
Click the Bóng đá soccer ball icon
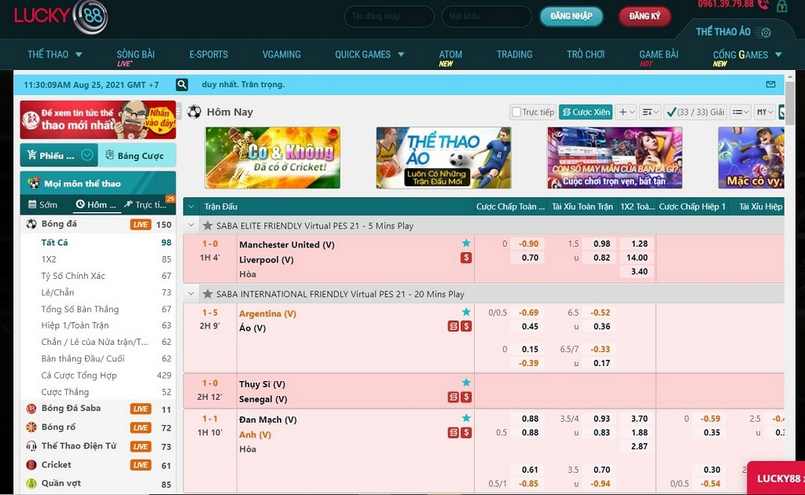pos(31,224)
